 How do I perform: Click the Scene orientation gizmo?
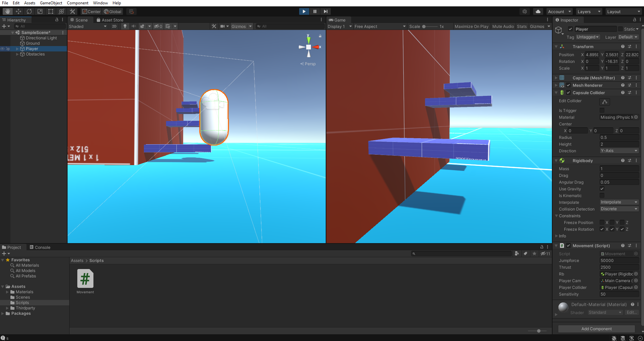click(x=309, y=47)
